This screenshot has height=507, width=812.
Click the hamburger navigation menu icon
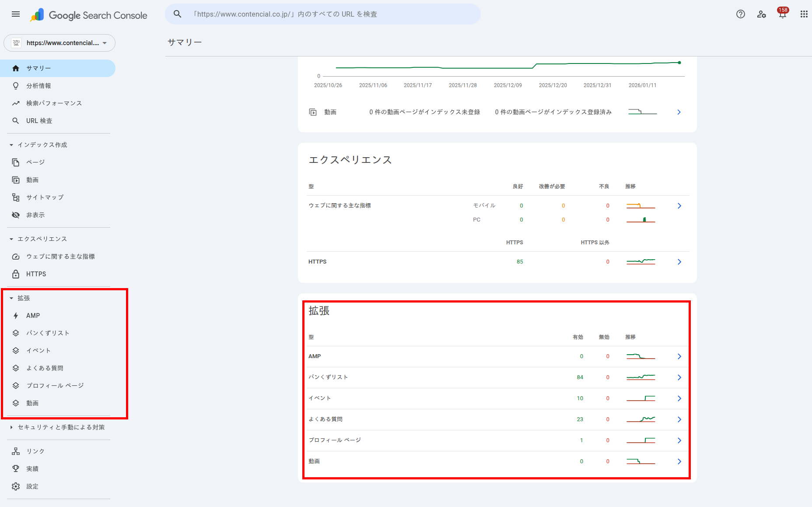point(16,14)
